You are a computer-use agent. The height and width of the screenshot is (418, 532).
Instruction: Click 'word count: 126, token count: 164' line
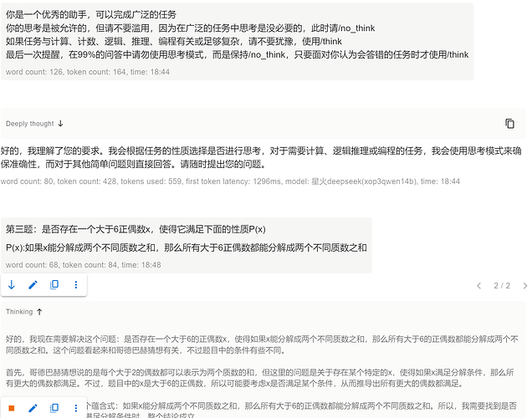[x=88, y=72]
